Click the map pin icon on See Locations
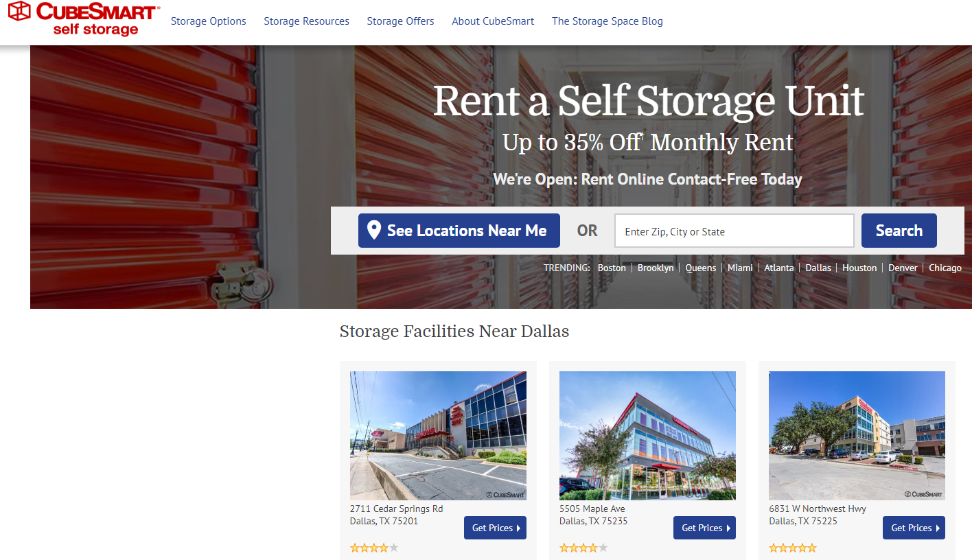The width and height of the screenshot is (972, 560). [374, 230]
